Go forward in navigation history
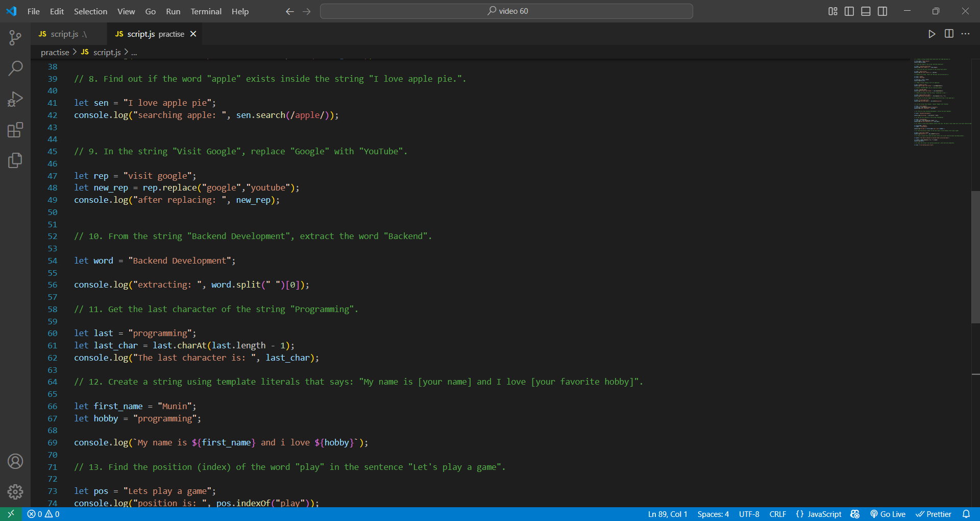The height and width of the screenshot is (521, 980). [307, 11]
